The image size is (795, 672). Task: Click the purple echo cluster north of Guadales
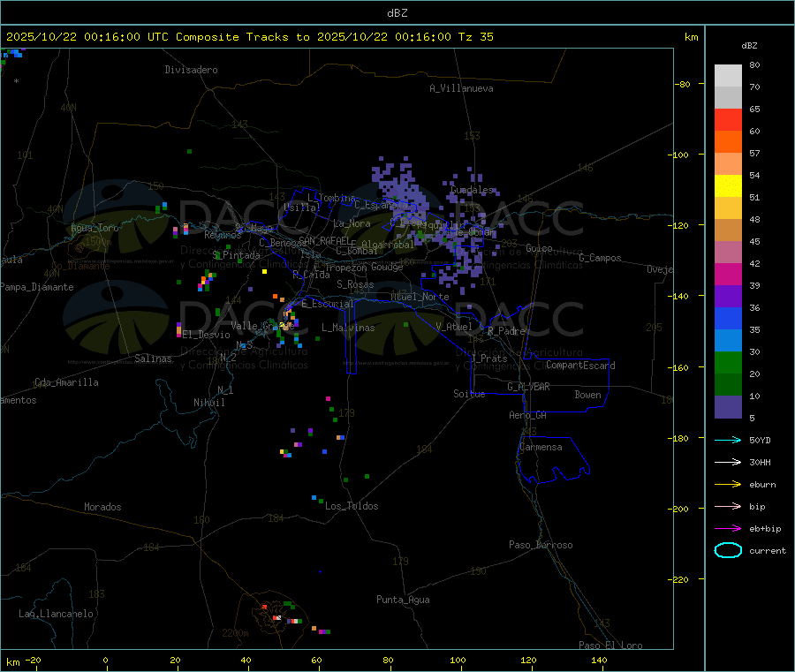400,190
